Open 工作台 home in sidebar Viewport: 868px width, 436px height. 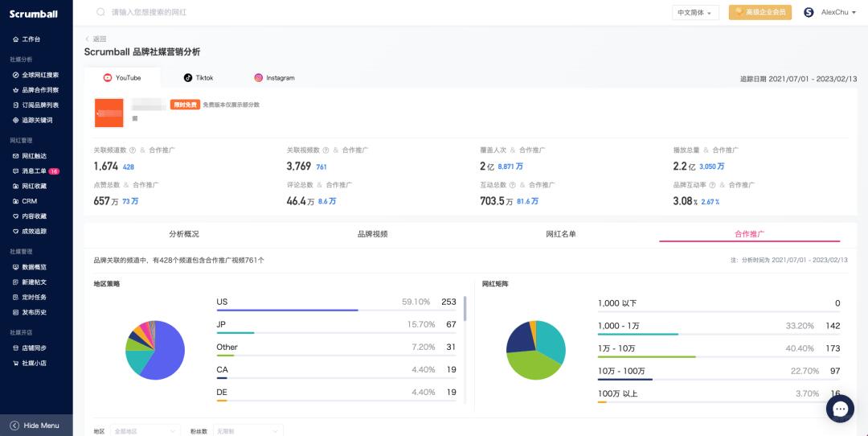point(27,39)
